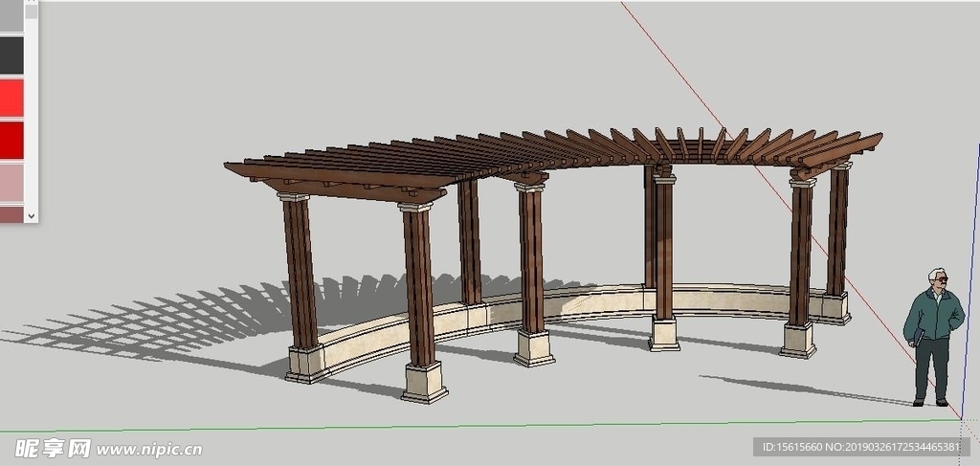The image size is (980, 466).
Task: Click the leftmost wooden pergola column
Action: [x=300, y=273]
